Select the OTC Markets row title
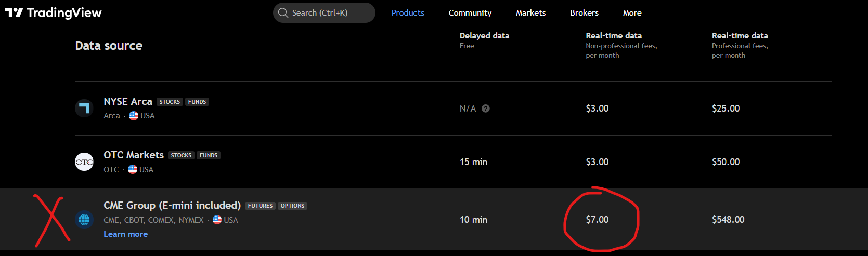This screenshot has width=868, height=256. pyautogui.click(x=134, y=155)
